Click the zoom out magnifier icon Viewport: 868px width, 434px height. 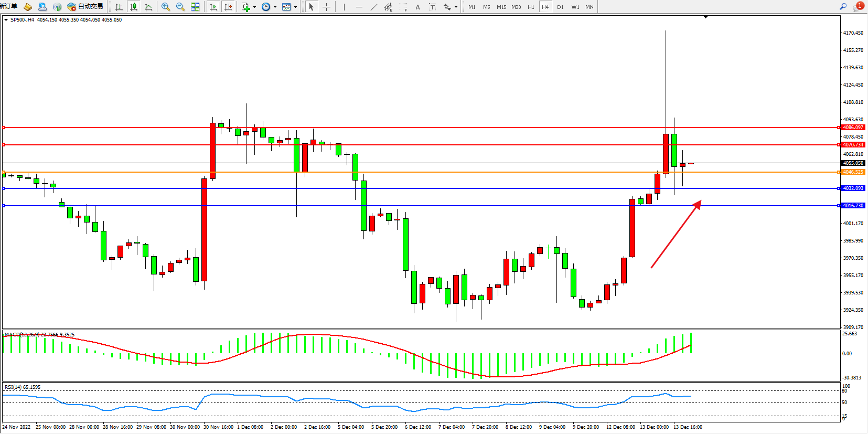click(x=180, y=7)
